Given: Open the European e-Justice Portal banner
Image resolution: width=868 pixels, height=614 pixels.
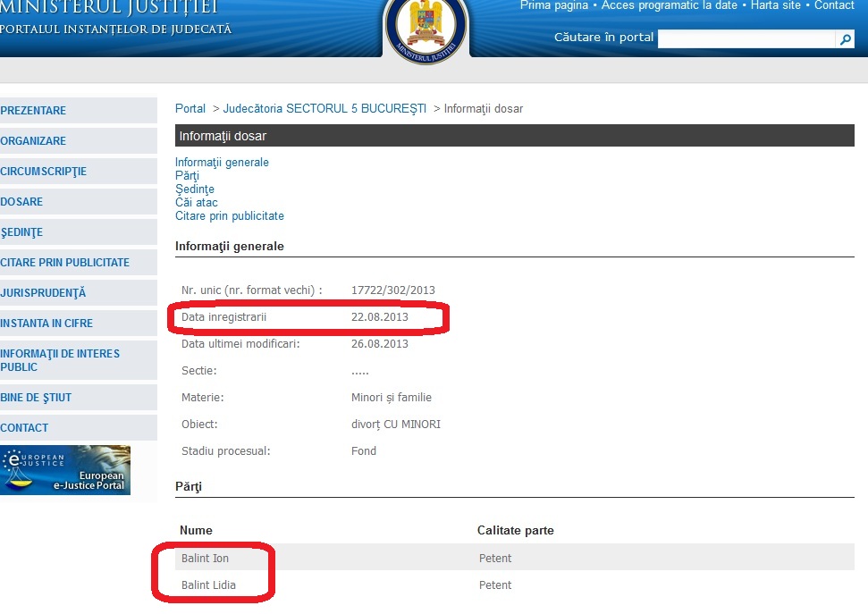Looking at the screenshot, I should tap(65, 469).
